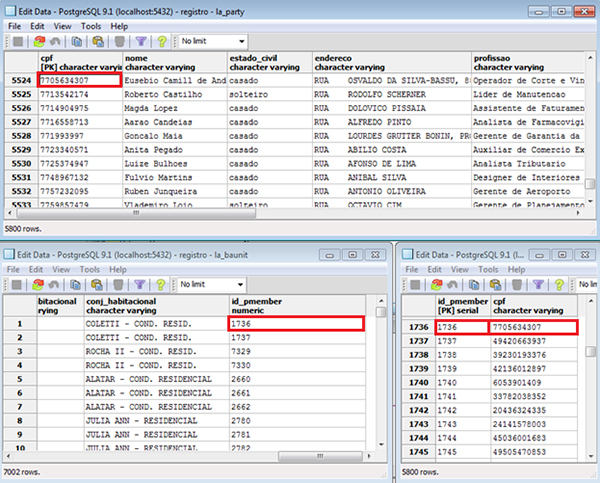Open File menu in bottom-right Edit Data window
The image size is (600, 483).
(414, 269)
